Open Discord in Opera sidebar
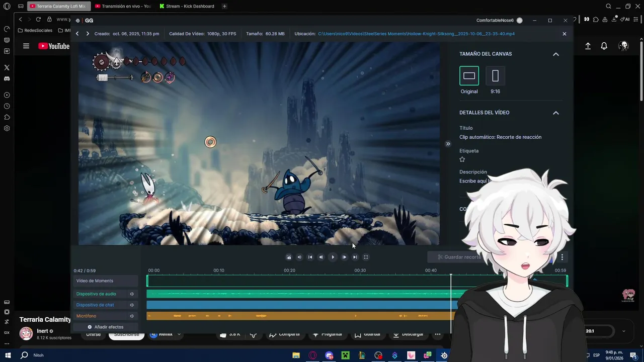The image size is (644, 362). tap(7, 78)
